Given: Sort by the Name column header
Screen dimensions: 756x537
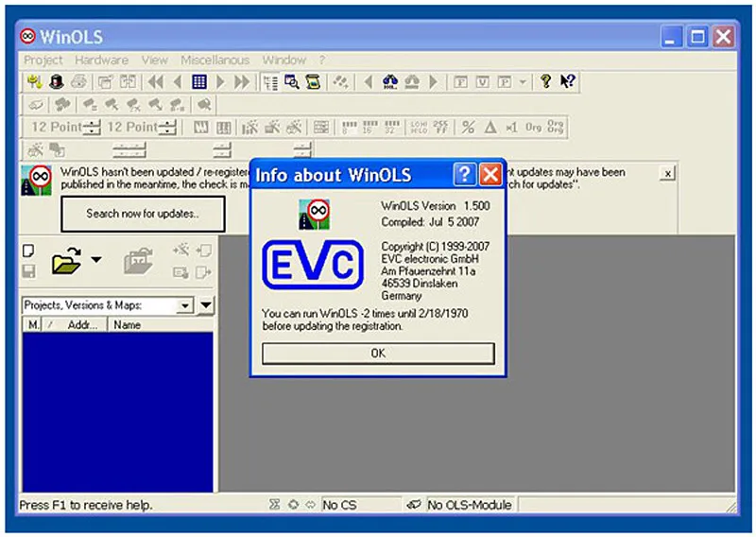Looking at the screenshot, I should coord(160,325).
